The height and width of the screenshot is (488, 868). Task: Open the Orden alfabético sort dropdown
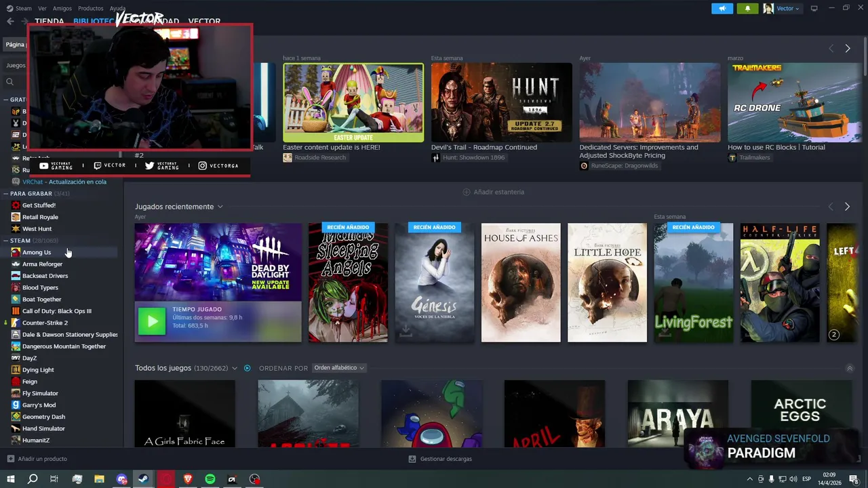point(339,368)
